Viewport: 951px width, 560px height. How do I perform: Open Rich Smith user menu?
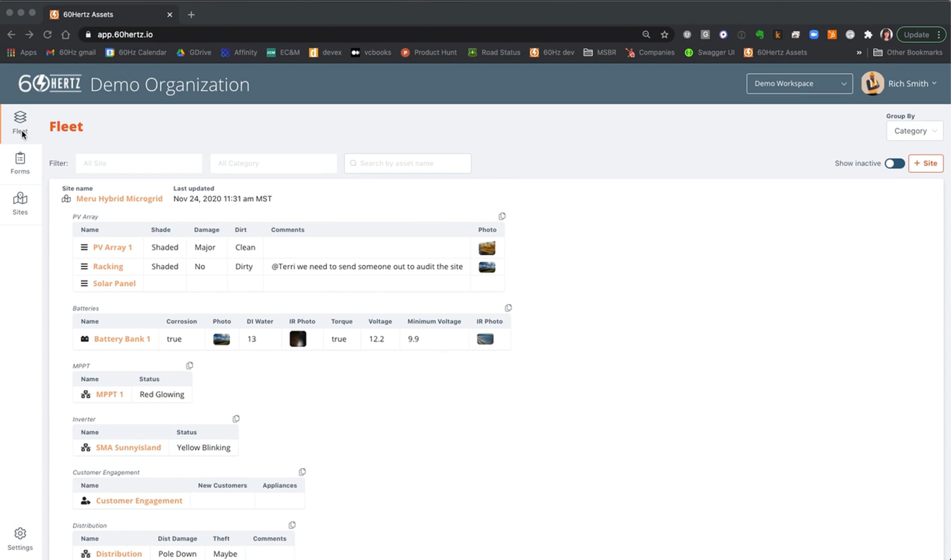(x=907, y=84)
